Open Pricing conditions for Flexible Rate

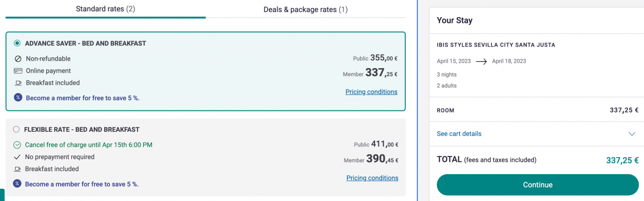pyautogui.click(x=372, y=178)
